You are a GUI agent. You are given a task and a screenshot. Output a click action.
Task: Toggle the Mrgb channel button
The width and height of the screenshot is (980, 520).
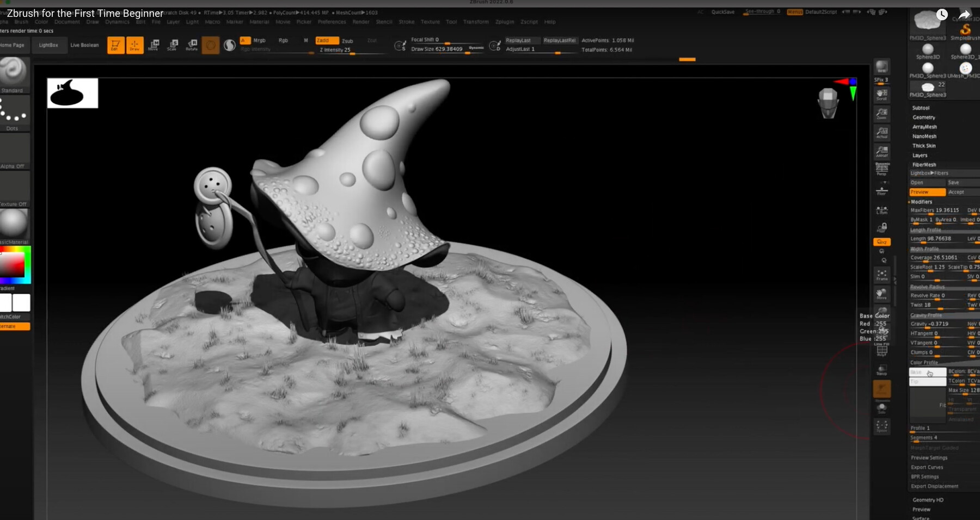(x=260, y=40)
